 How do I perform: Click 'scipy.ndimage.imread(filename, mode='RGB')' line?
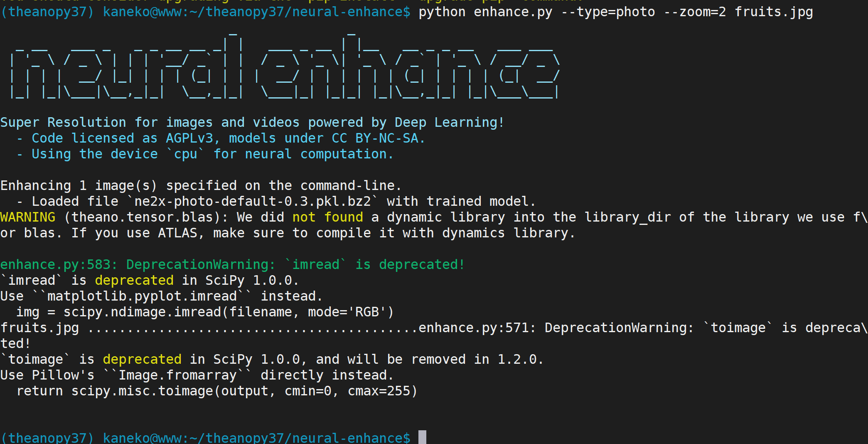[229, 312]
